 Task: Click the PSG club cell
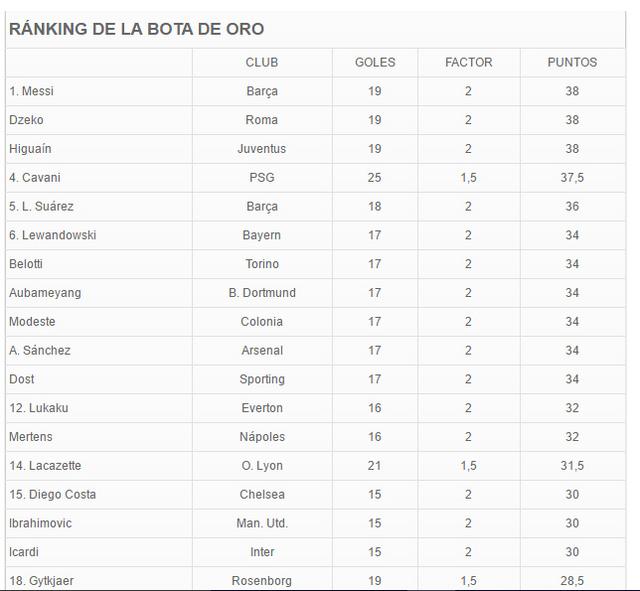click(262, 178)
